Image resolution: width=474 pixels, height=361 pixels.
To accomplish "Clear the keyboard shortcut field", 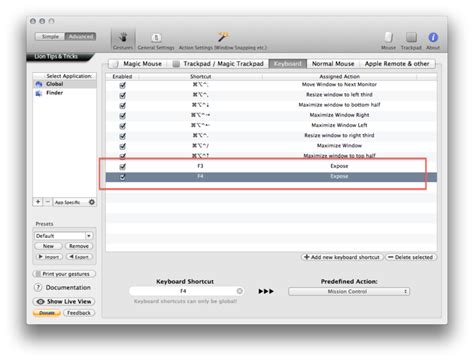I will click(x=239, y=291).
